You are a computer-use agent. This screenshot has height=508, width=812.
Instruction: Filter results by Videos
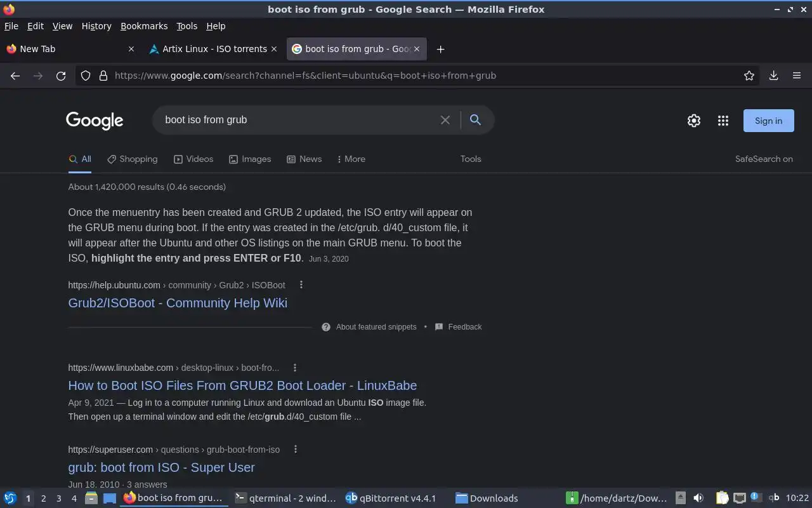click(x=193, y=159)
